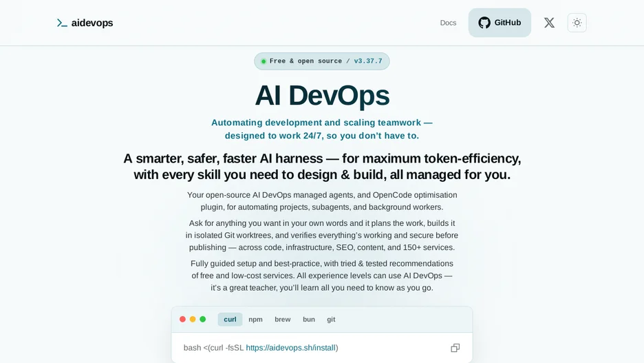Click the "Ask for anything you want" paragraph

(x=322, y=235)
